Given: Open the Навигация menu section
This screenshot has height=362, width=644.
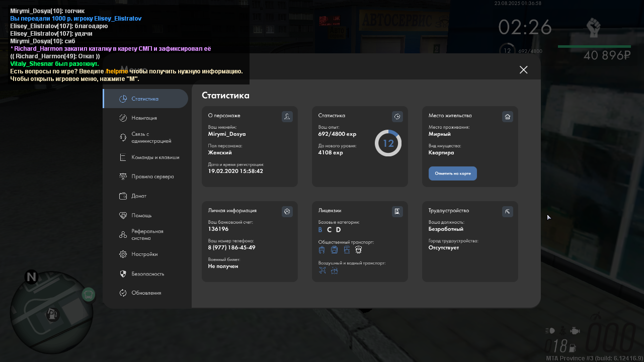Looking at the screenshot, I should 145,118.
